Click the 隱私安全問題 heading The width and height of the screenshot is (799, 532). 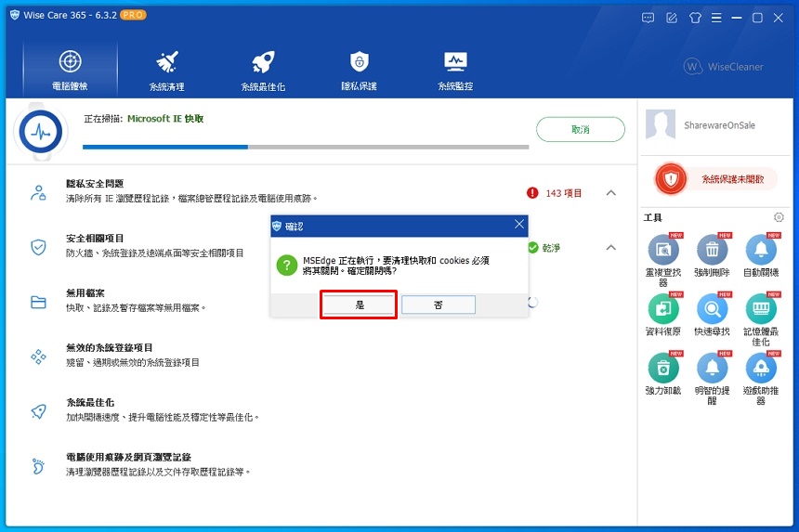[95, 183]
